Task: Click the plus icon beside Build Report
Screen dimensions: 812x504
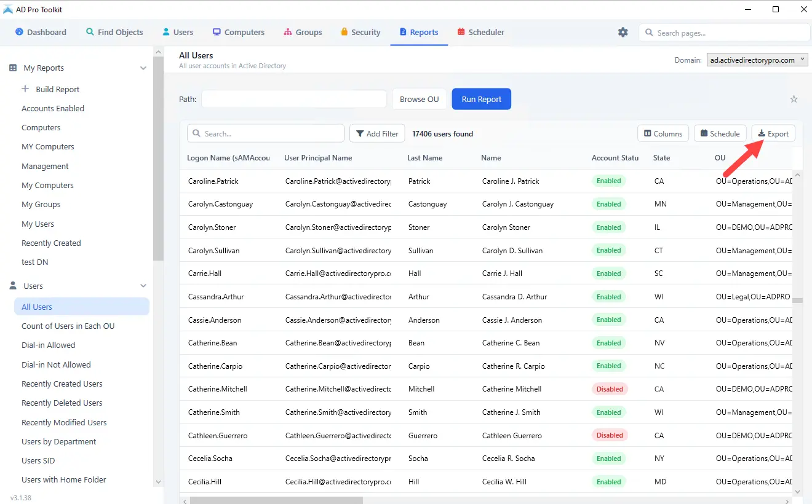Action: (25, 89)
